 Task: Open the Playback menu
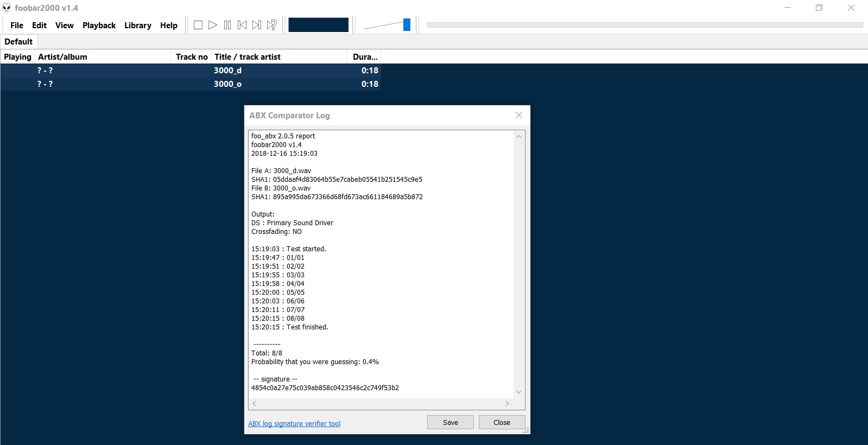point(99,26)
